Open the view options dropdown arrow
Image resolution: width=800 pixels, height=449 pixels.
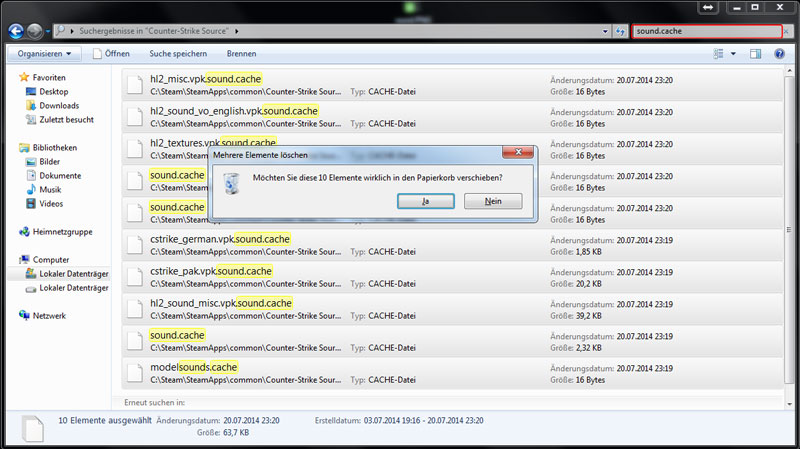(733, 54)
